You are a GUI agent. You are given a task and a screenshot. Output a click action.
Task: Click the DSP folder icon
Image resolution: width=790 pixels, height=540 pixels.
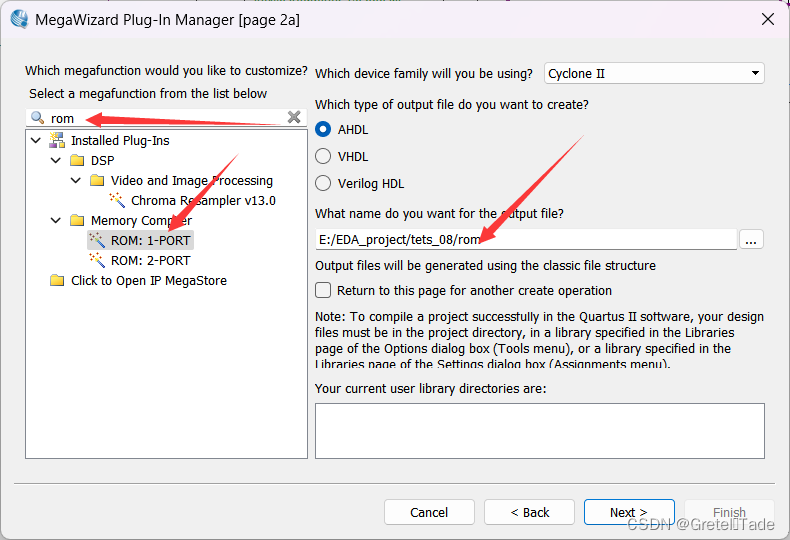point(77,161)
